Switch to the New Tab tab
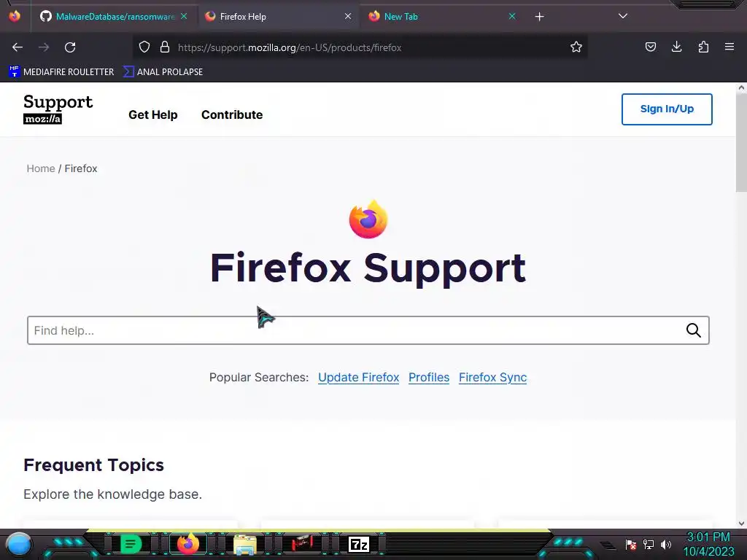The width and height of the screenshot is (747, 560). [x=442, y=17]
